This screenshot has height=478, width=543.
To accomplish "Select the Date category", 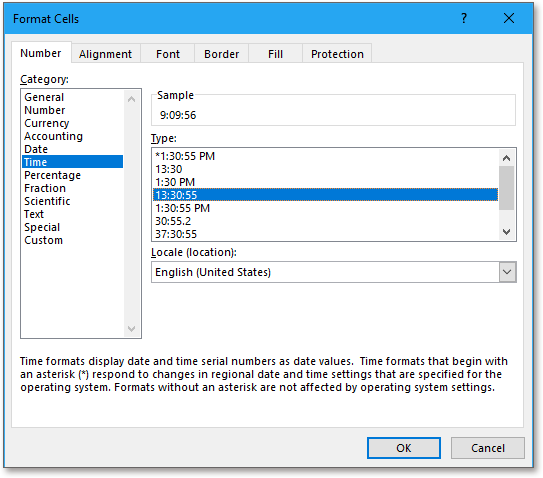I will pyautogui.click(x=72, y=149).
